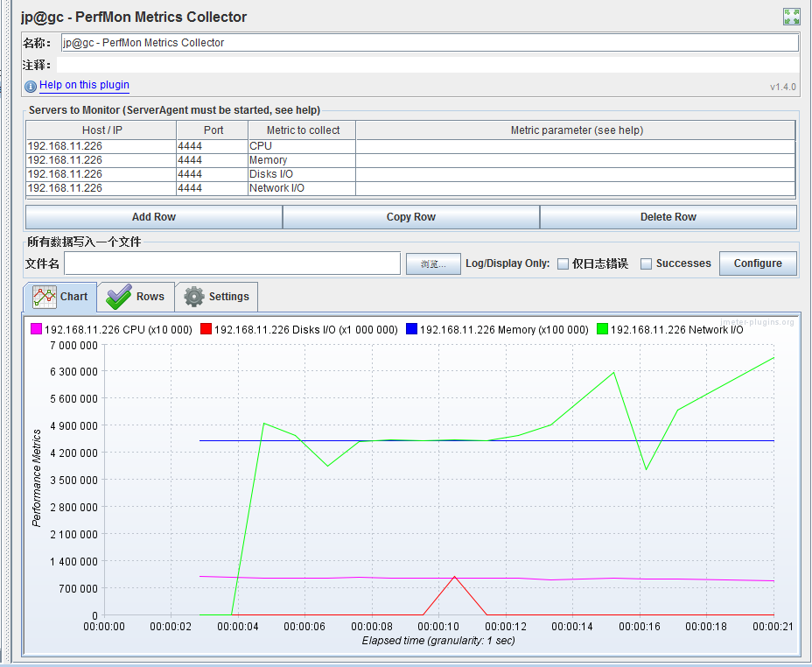Click the Rows tab checkmark icon
Screen dimensions: 812x667
(119, 297)
